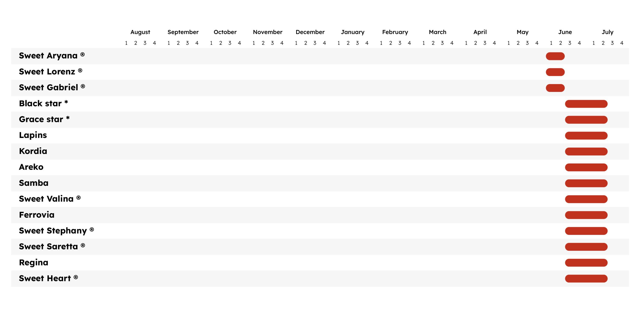Click the Sweet Aryana red availability bar
This screenshot has width=644, height=315.
pos(555,56)
